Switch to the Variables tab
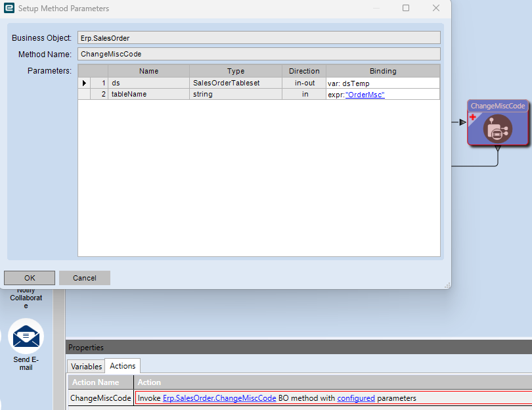This screenshot has width=532, height=410. (x=86, y=366)
